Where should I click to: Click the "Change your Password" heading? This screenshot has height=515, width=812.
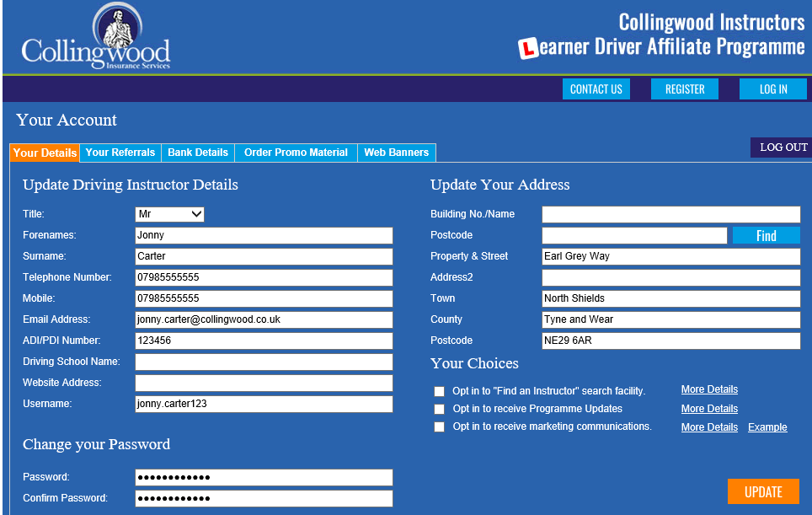click(x=96, y=444)
